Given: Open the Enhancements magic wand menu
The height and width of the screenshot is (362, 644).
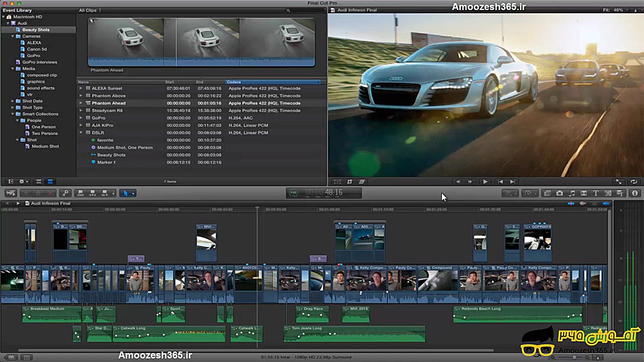Looking at the screenshot, I should pyautogui.click(x=510, y=193).
